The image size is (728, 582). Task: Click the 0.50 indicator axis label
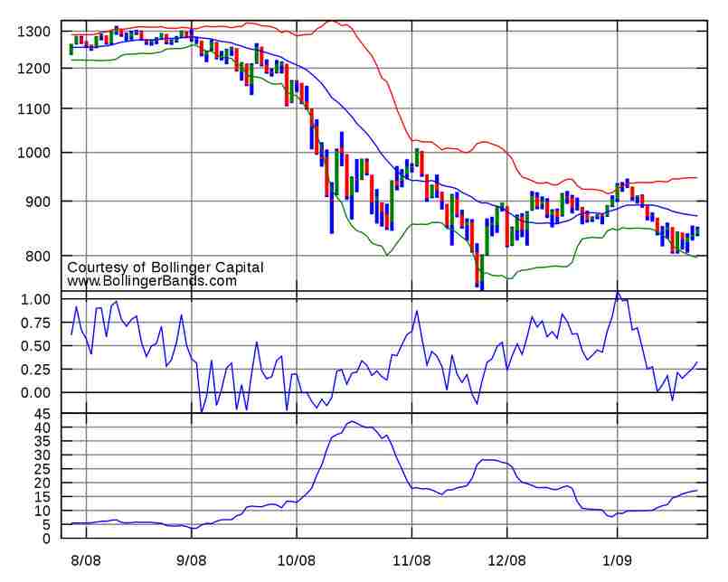point(35,346)
